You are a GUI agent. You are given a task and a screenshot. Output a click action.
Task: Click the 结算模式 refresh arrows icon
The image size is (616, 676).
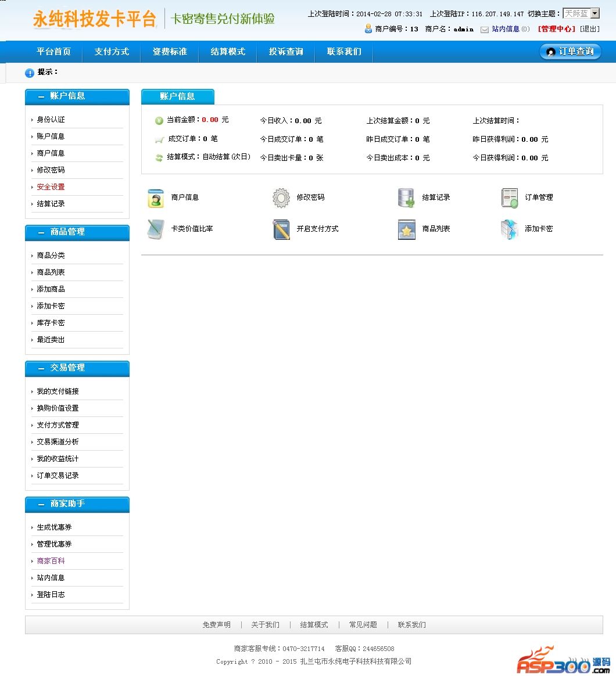click(159, 158)
